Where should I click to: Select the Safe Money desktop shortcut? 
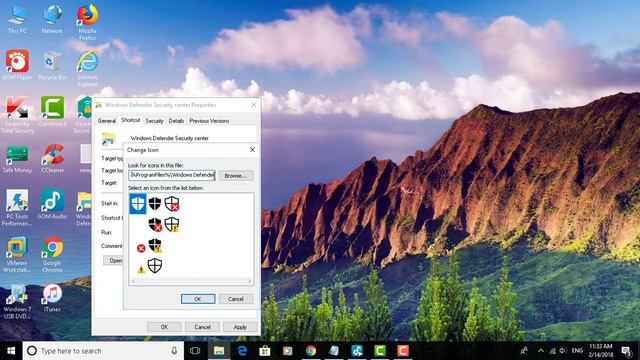point(17,159)
